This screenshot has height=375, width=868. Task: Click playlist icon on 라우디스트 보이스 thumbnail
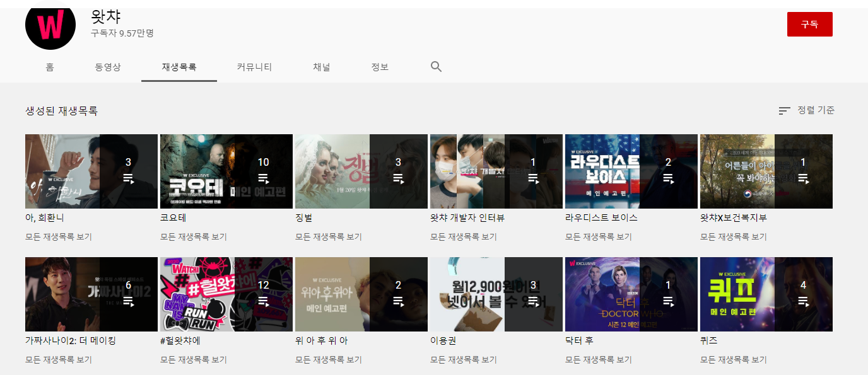point(668,178)
